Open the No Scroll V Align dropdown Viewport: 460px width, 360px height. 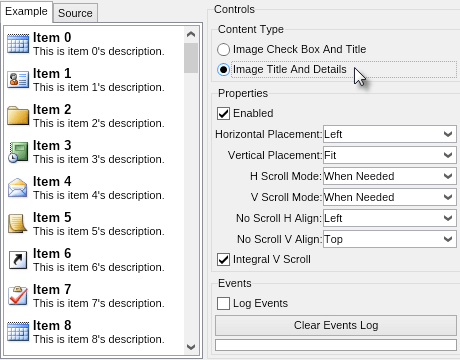point(390,239)
